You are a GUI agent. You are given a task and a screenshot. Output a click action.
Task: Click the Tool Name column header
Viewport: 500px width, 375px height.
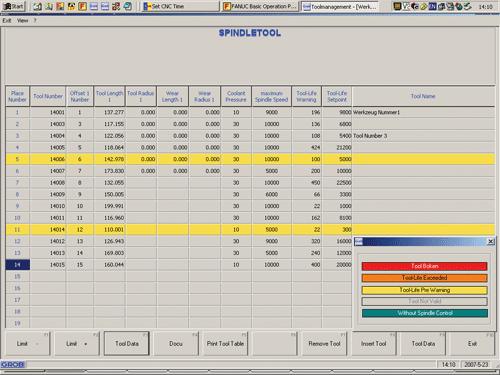pos(423,96)
